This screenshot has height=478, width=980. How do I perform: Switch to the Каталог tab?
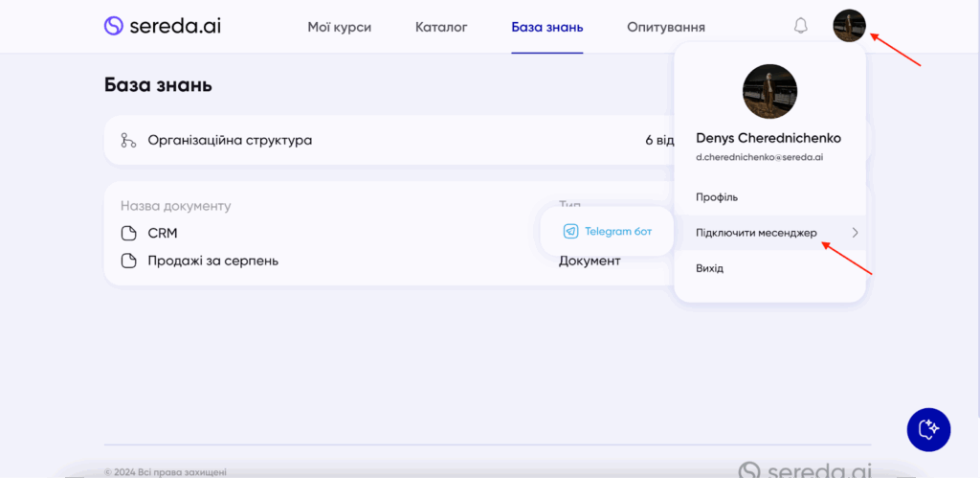[441, 27]
